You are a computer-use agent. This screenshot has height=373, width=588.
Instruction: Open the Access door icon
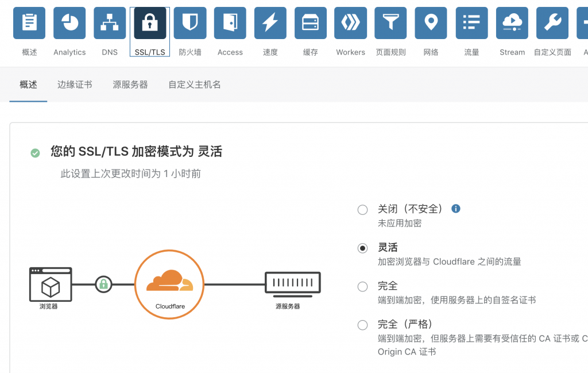pos(230,23)
